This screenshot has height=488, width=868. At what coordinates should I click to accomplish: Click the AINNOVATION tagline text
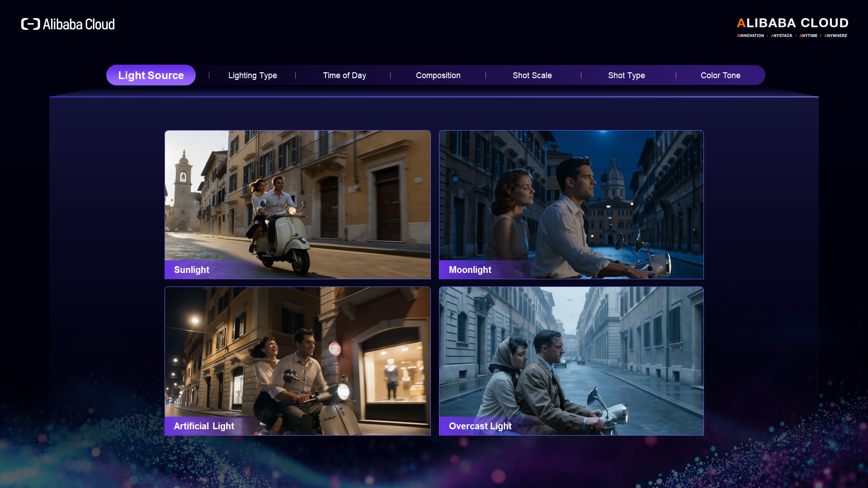click(750, 36)
